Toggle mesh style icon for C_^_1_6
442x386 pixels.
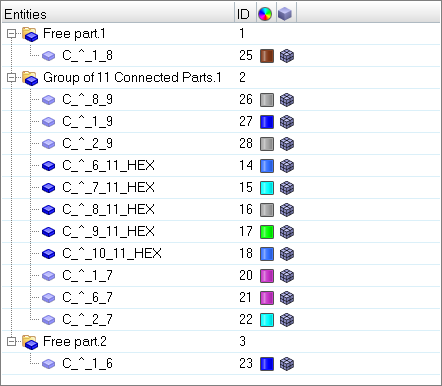click(x=287, y=364)
